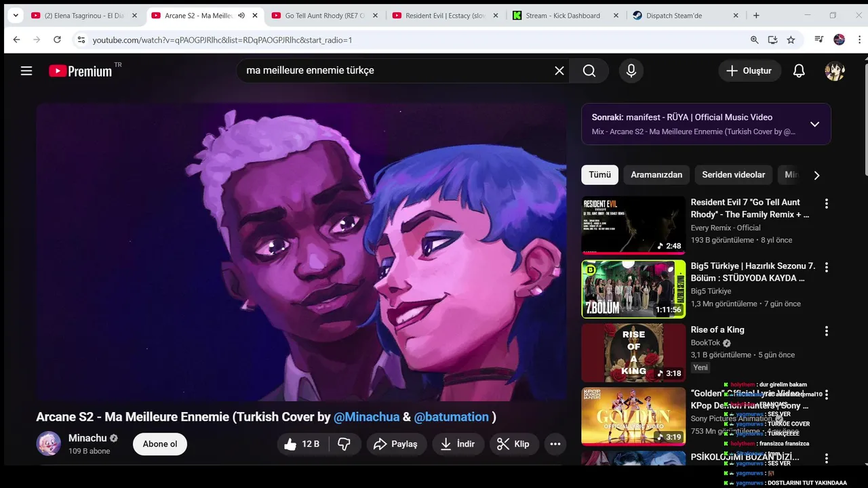Click the Arcane video player
The image size is (868, 488).
click(x=301, y=251)
